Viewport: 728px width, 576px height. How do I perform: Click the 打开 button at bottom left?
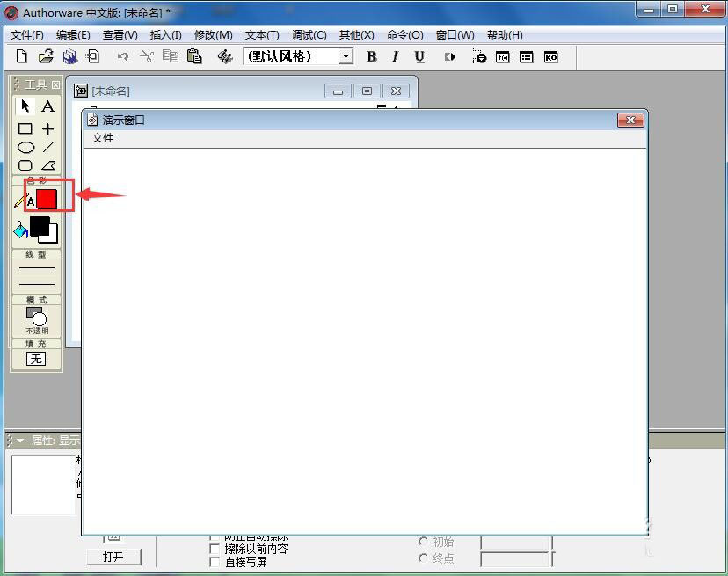(x=114, y=556)
